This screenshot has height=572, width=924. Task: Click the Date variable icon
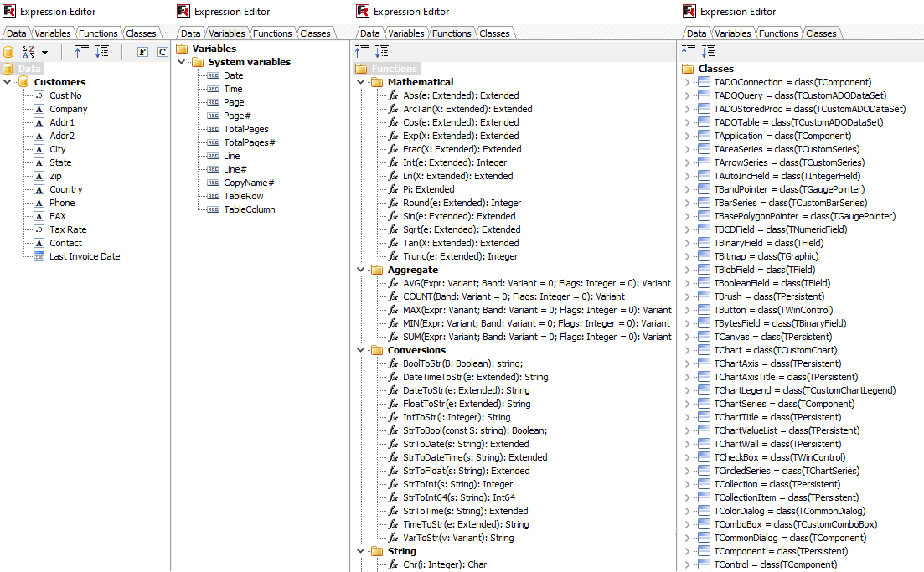(x=214, y=75)
